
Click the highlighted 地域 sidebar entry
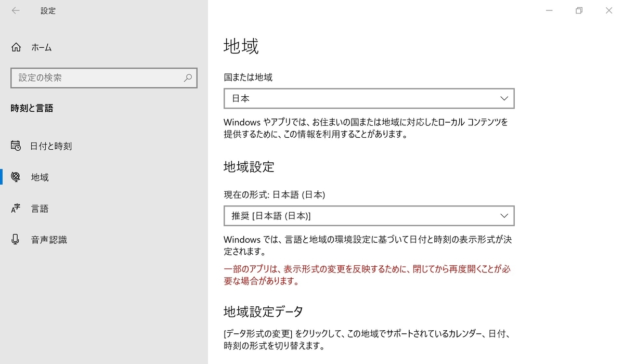pos(39,177)
